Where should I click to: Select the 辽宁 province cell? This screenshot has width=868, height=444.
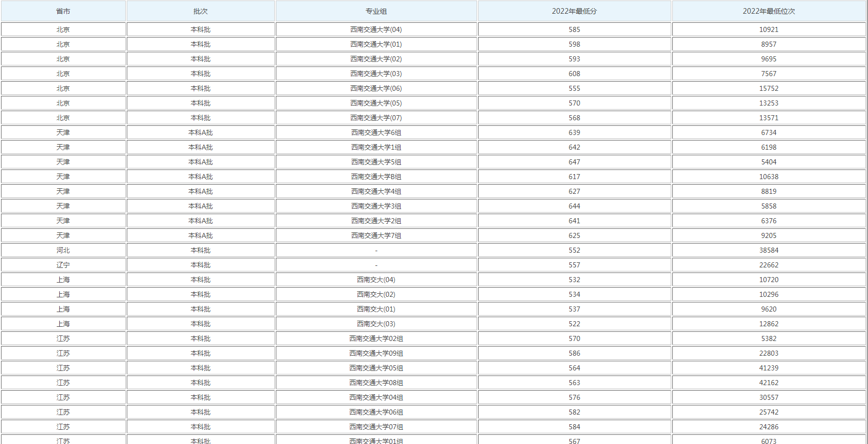[63, 265]
